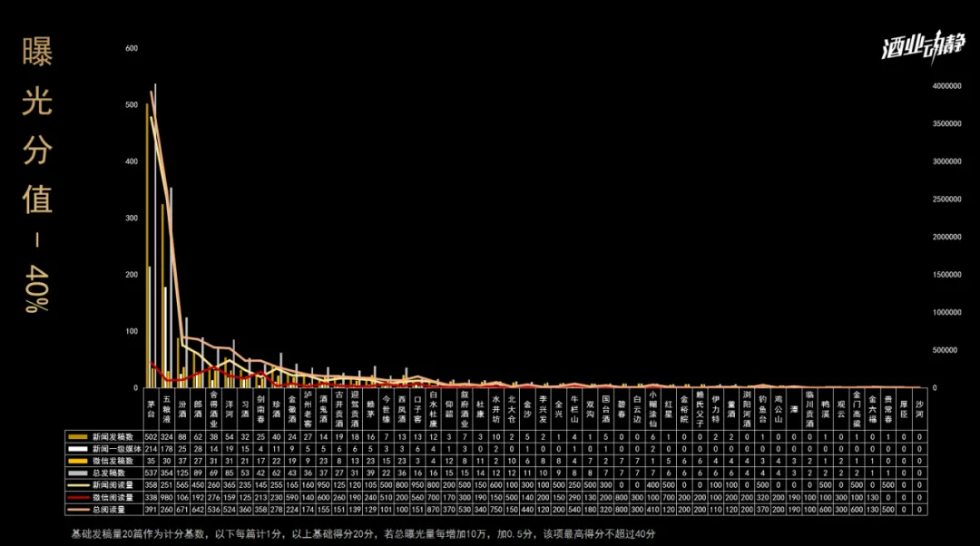The height and width of the screenshot is (546, 980).
Task: Click the vertical title 曝光分值
Action: pos(37,125)
